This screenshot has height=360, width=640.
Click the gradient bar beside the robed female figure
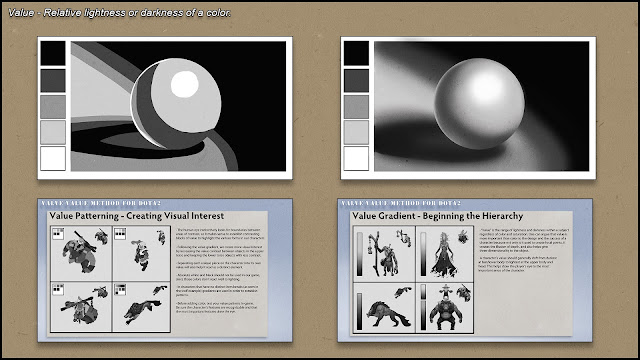[x=423, y=254]
